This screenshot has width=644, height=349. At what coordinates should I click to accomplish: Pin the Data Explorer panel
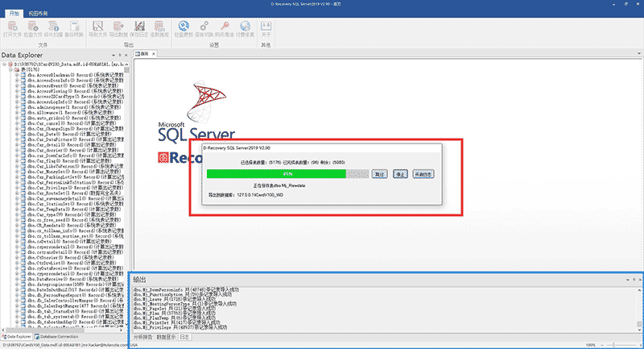pos(120,55)
